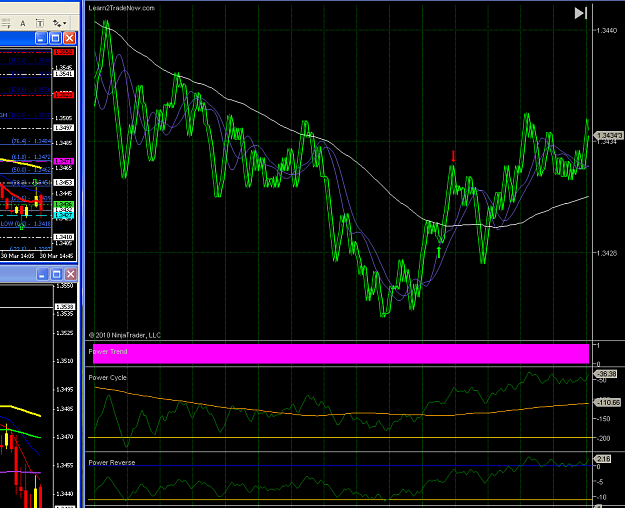
Task: Maximize the lower-left candlestick chart window
Action: click(x=57, y=274)
